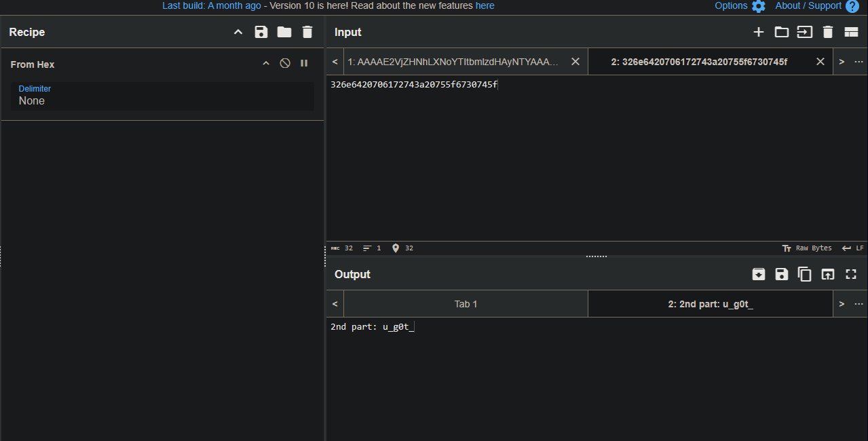868x441 pixels.
Task: Disable the From Hex operation
Action: [285, 63]
